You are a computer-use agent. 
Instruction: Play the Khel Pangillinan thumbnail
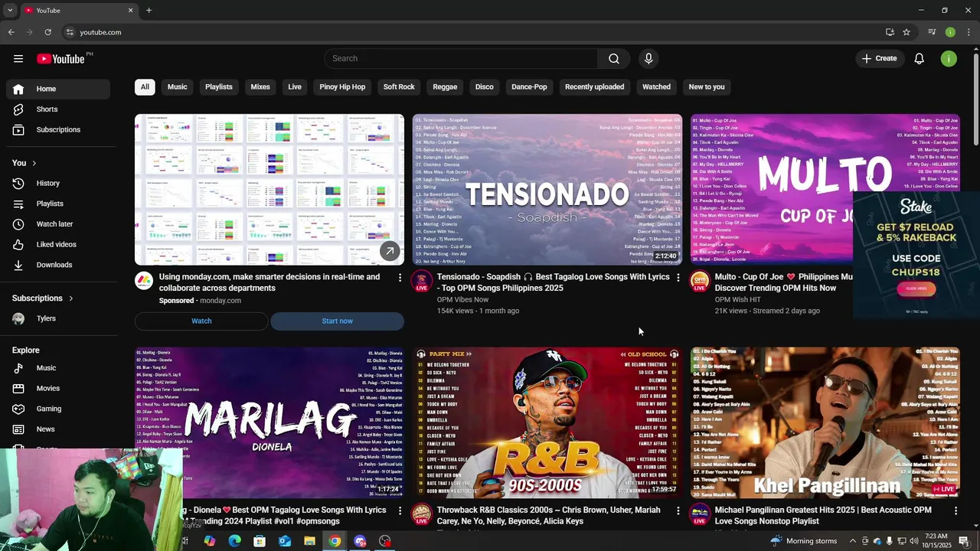tap(825, 422)
